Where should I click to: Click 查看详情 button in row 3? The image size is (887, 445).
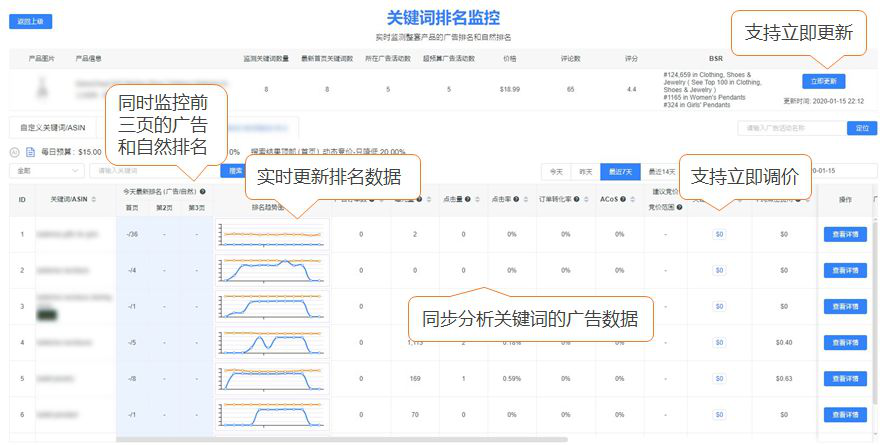tap(845, 306)
